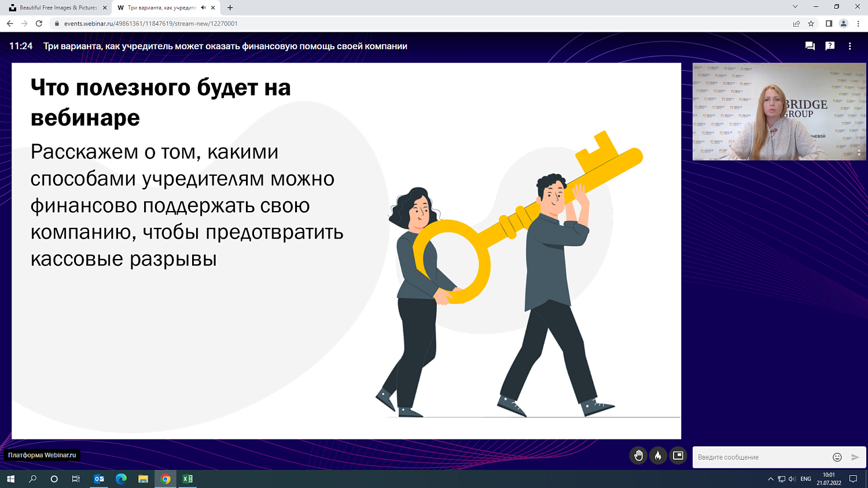Open the three-dot webinar options menu

(x=850, y=46)
